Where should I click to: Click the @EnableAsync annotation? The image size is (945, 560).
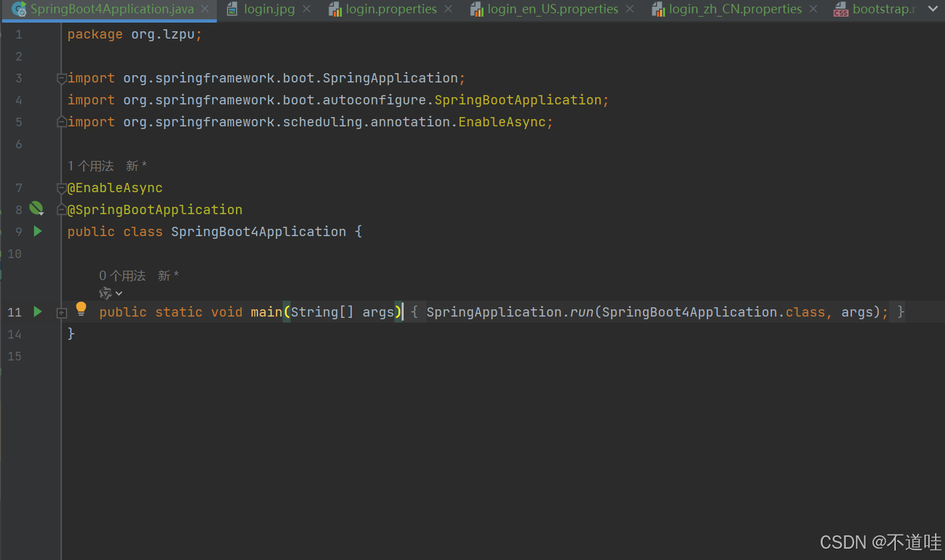click(x=115, y=188)
